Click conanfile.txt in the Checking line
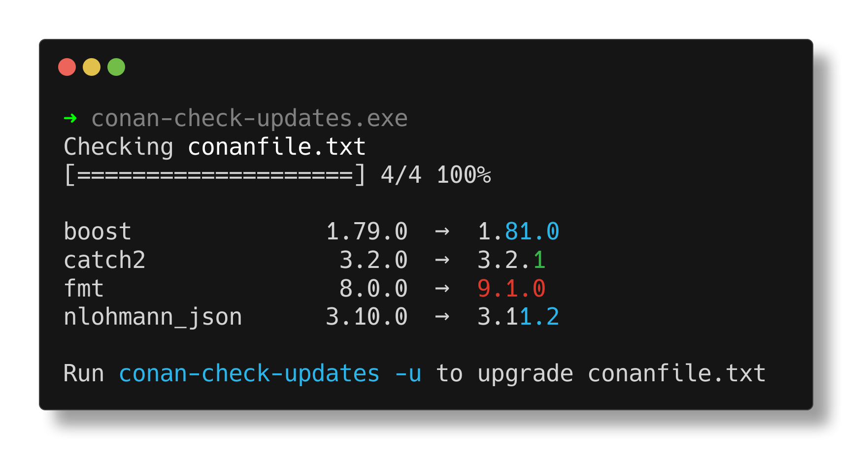868x465 pixels. coord(277,147)
